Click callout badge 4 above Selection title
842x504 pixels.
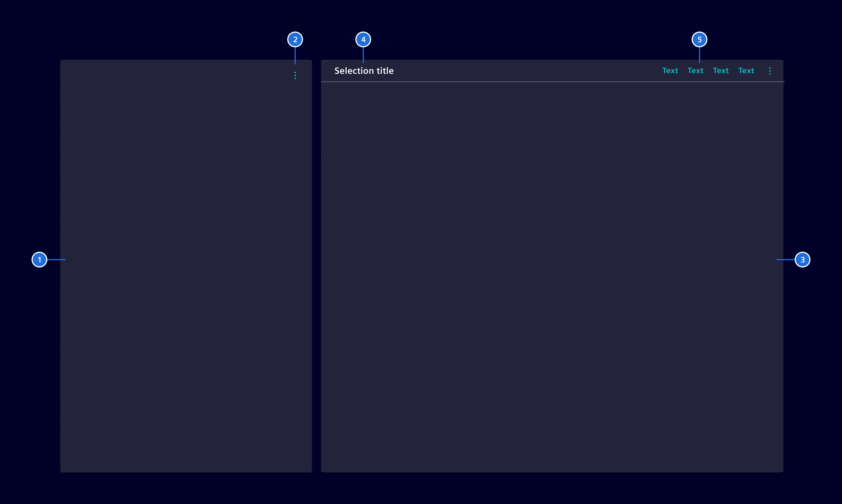coord(363,39)
